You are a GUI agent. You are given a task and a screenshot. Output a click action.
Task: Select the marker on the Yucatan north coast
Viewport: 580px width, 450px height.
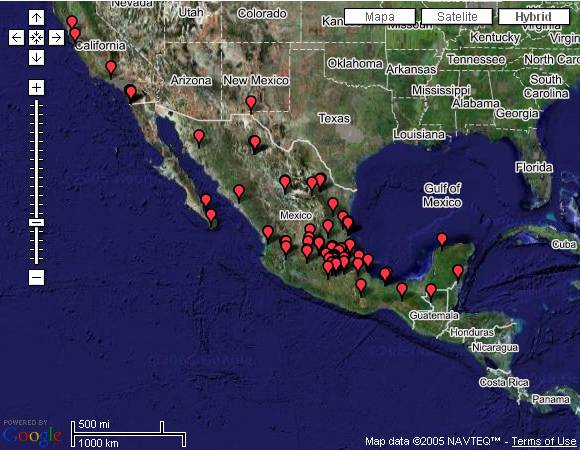point(442,240)
